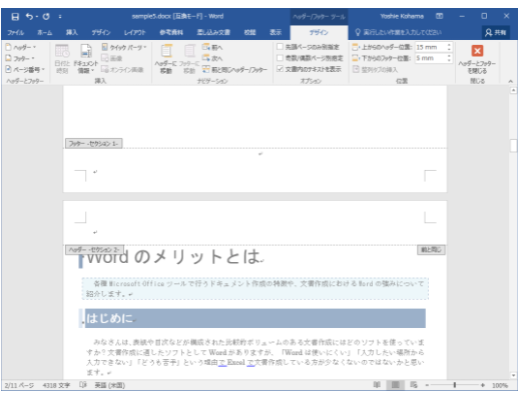Switch to the 校閲 tab
520x393 pixels.
(250, 32)
